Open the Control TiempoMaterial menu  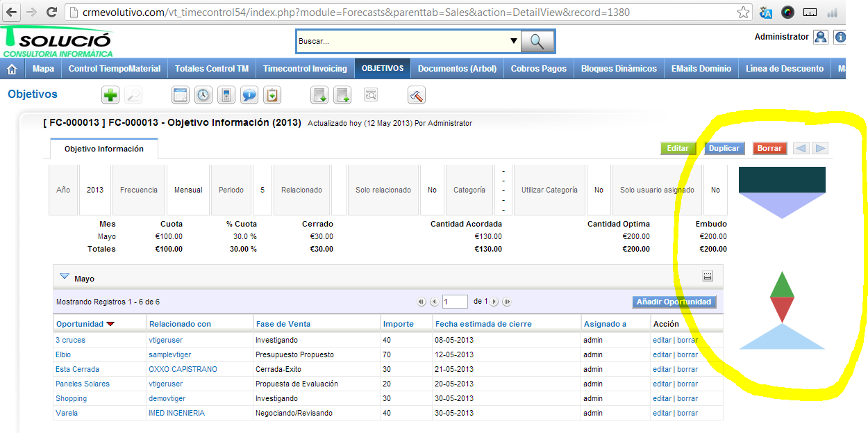pyautogui.click(x=115, y=69)
